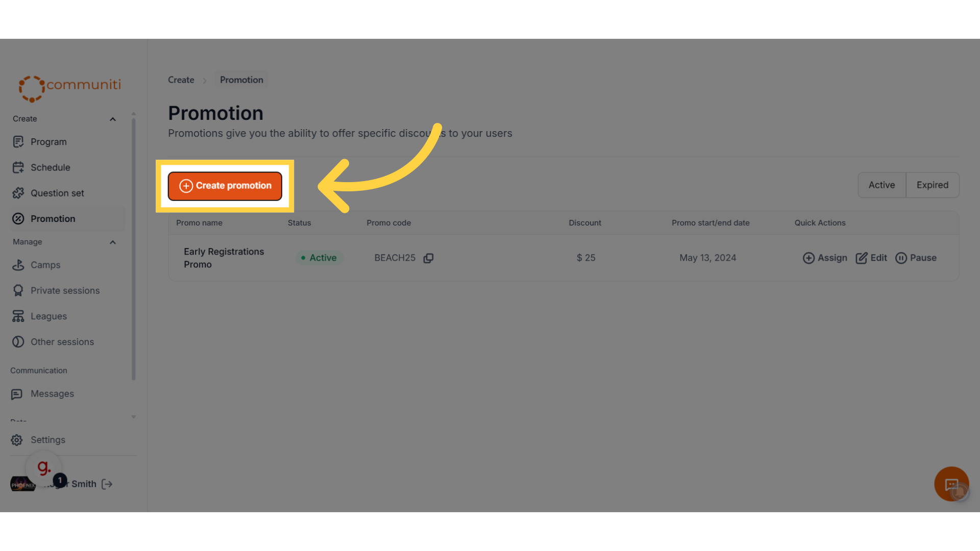Collapse the Manage section chevron
The image size is (980, 551).
point(113,242)
